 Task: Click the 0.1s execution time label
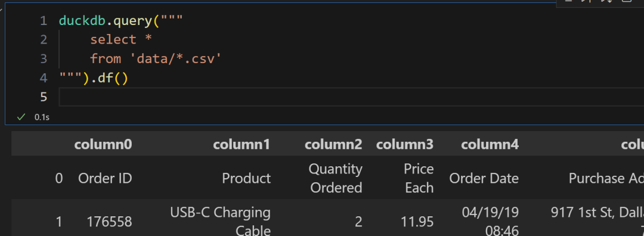tap(42, 117)
